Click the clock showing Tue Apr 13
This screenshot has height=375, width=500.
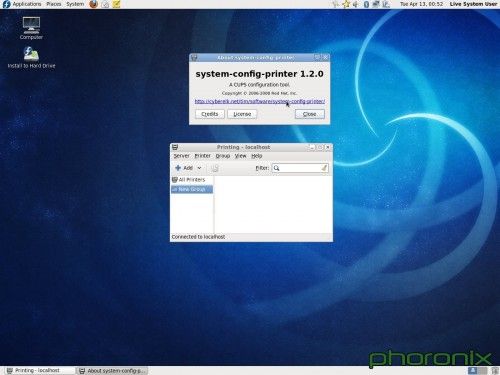coord(421,4)
